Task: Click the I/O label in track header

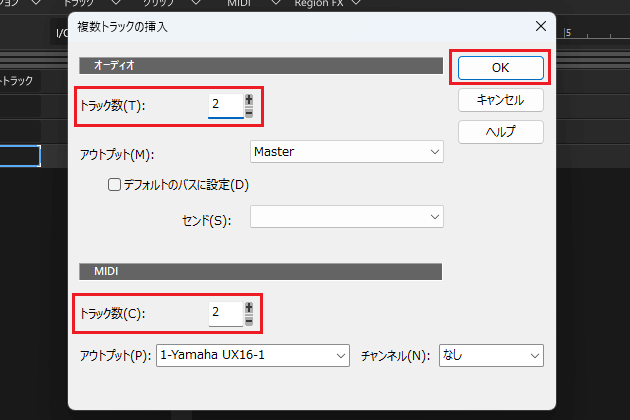Action: coord(62,33)
